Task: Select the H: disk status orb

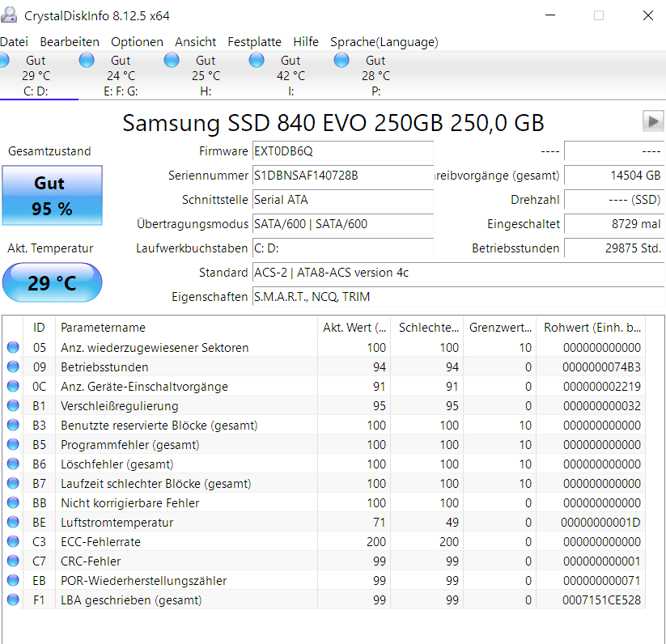Action: click(172, 60)
